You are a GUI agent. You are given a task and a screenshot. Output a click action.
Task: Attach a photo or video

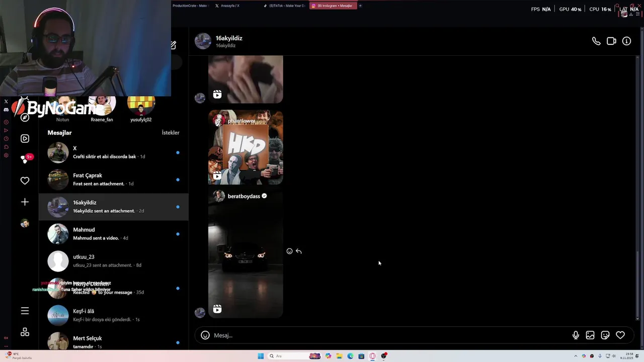[x=590, y=335]
